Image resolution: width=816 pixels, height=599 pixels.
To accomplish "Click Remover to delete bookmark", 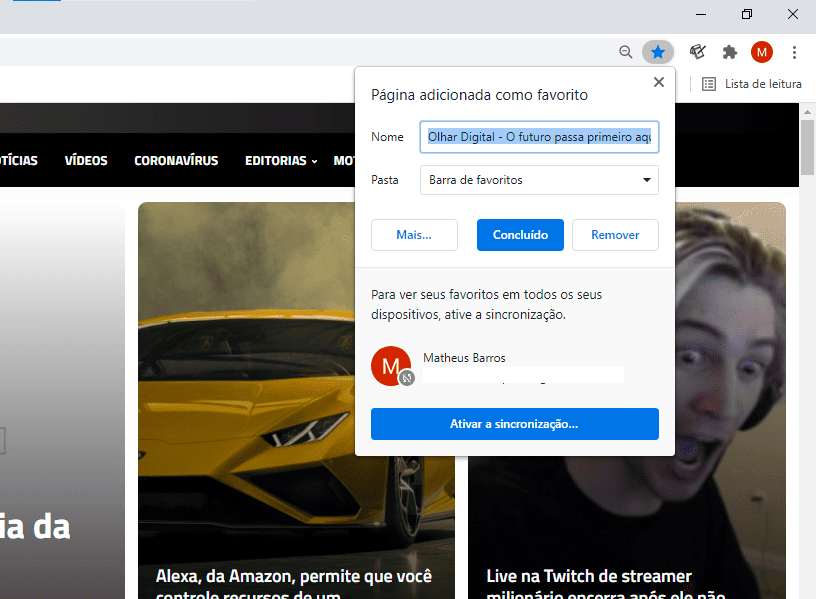I will [x=615, y=235].
